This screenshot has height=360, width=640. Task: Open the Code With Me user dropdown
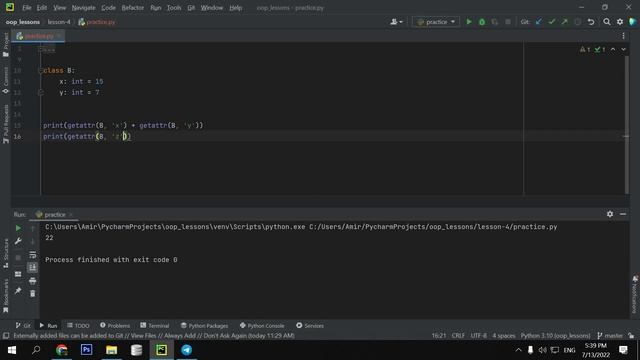pos(396,22)
